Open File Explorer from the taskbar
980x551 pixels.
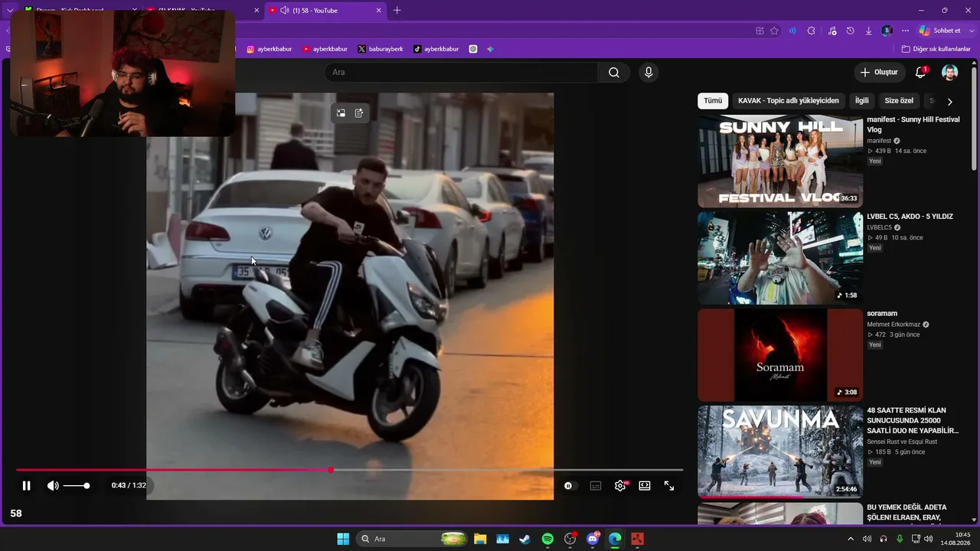click(x=480, y=539)
